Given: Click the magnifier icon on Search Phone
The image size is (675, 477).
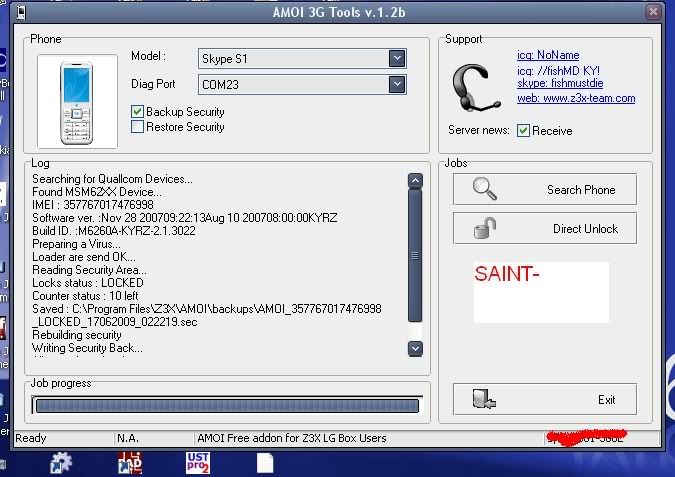Looking at the screenshot, I should coord(484,189).
